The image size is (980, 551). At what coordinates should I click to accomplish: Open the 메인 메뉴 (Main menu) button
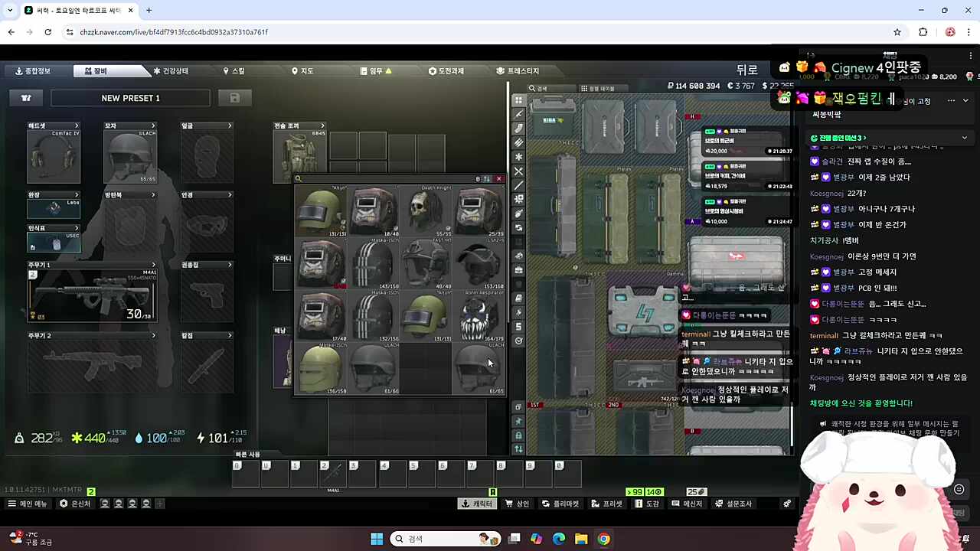(28, 504)
